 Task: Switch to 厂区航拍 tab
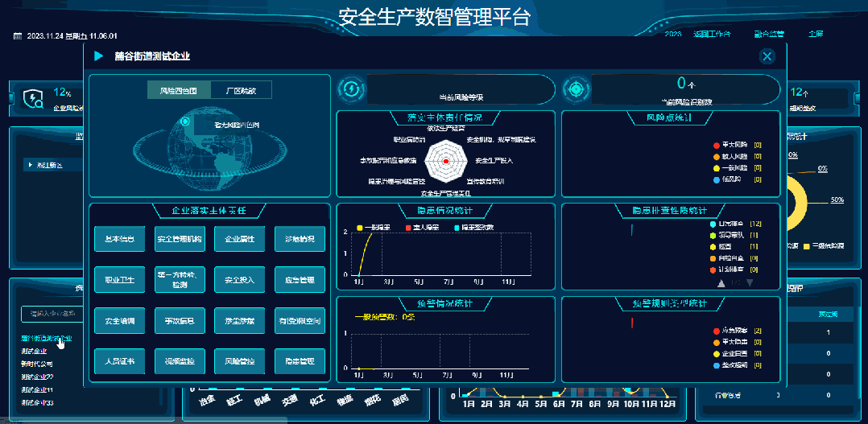pos(241,90)
